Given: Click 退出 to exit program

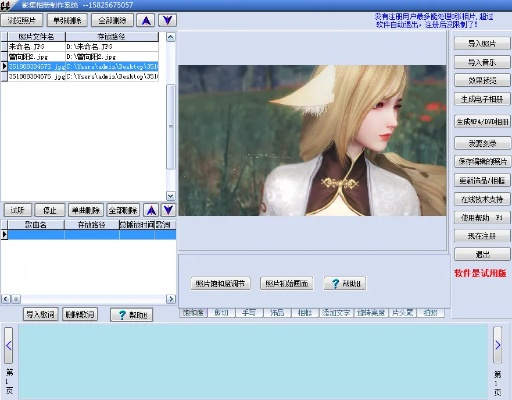Looking at the screenshot, I should (482, 254).
